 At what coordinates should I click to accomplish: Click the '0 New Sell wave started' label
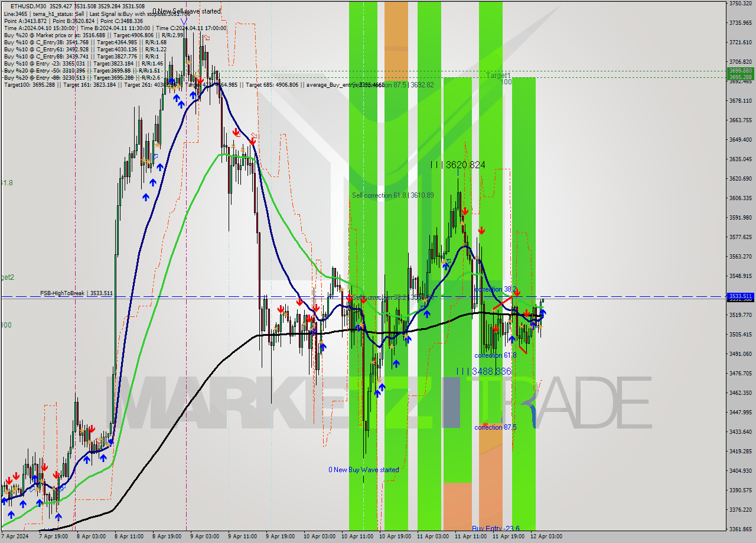click(187, 11)
